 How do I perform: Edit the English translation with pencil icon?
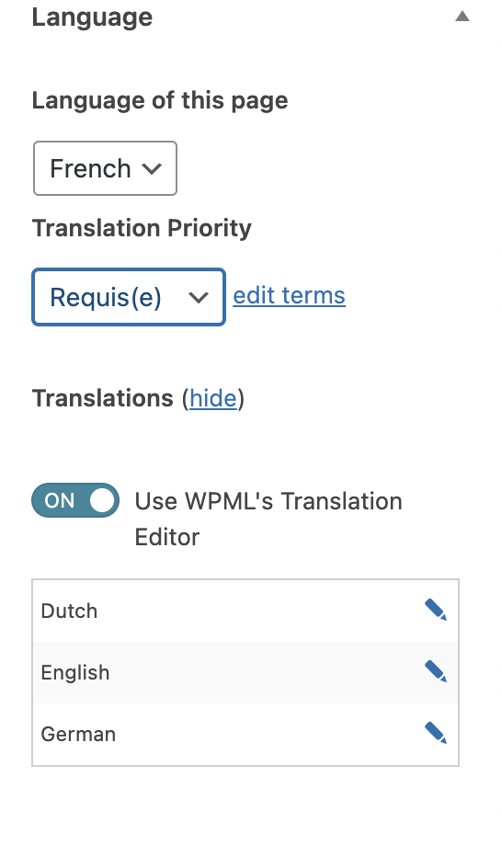click(x=436, y=672)
